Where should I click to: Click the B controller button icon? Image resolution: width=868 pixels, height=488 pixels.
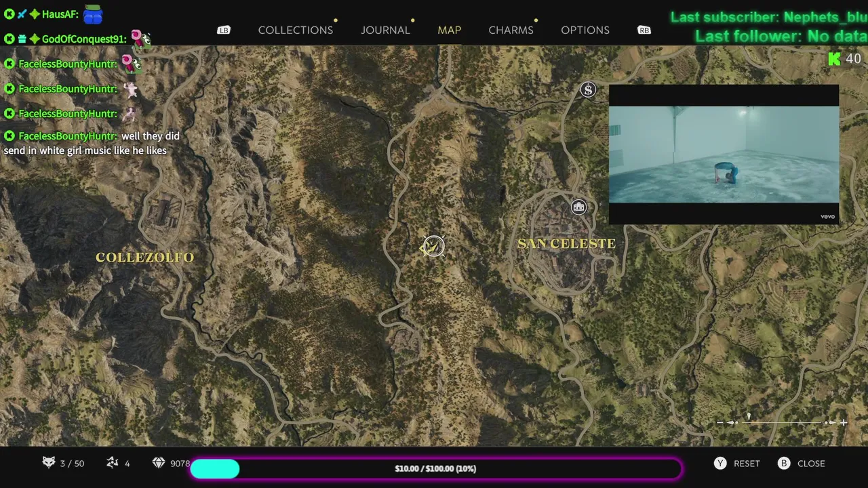[784, 463]
